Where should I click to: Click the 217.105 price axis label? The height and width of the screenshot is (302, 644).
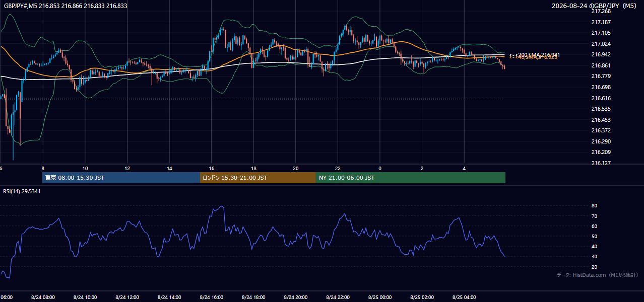coord(601,33)
